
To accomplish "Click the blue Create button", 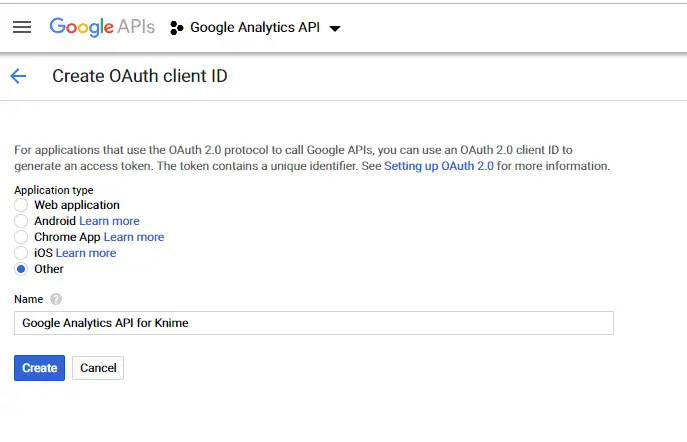I will (x=39, y=368).
